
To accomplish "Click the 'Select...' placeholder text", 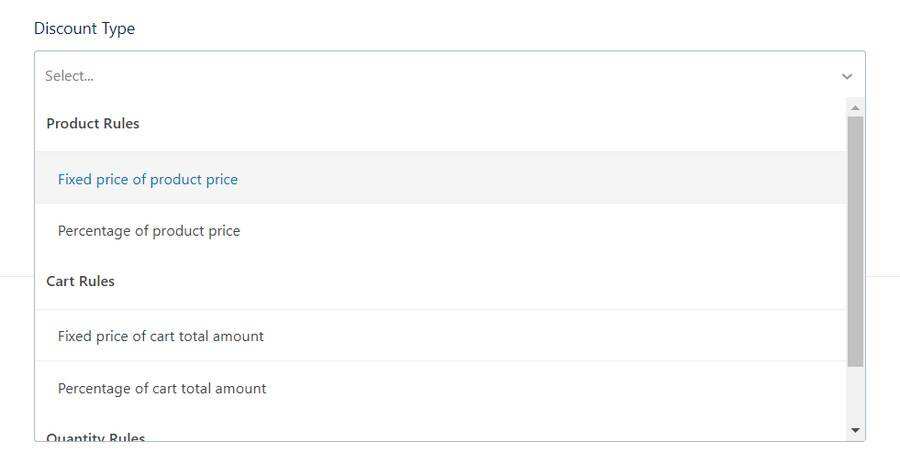I will point(69,76).
